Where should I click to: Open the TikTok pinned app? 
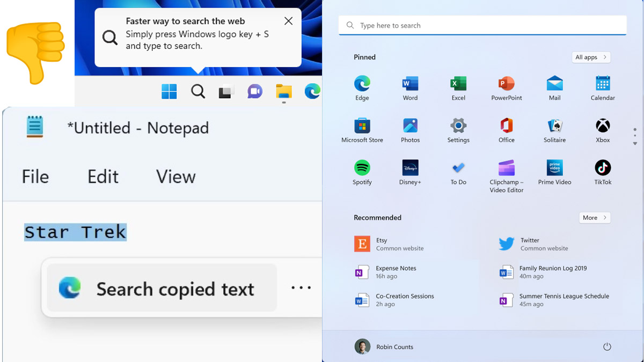(x=603, y=172)
